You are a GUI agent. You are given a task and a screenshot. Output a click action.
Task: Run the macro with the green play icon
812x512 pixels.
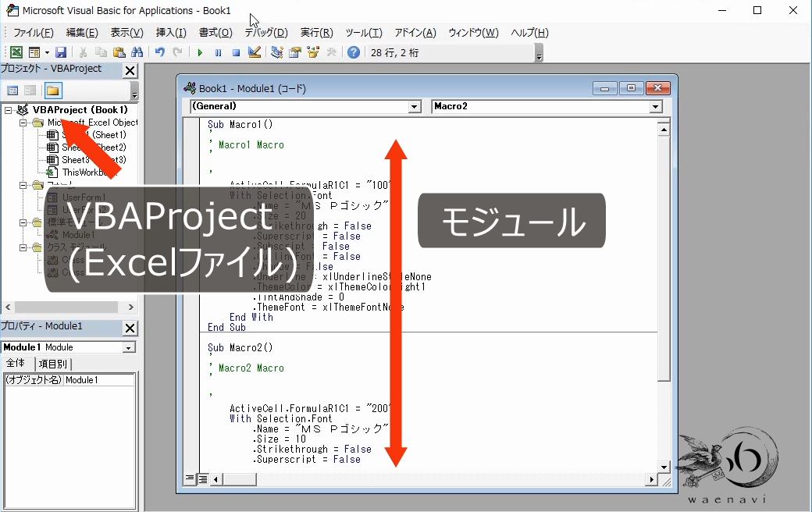(200, 52)
